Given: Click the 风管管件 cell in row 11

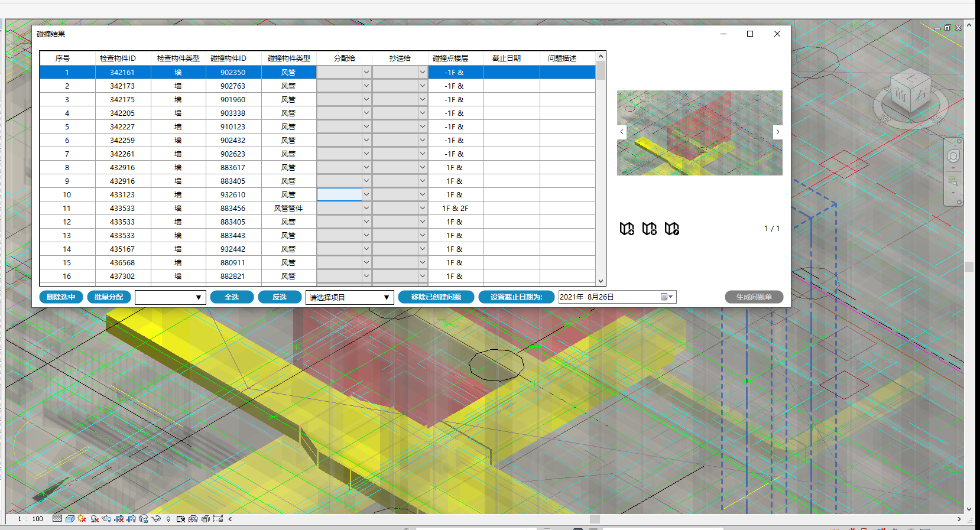Looking at the screenshot, I should (x=288, y=208).
